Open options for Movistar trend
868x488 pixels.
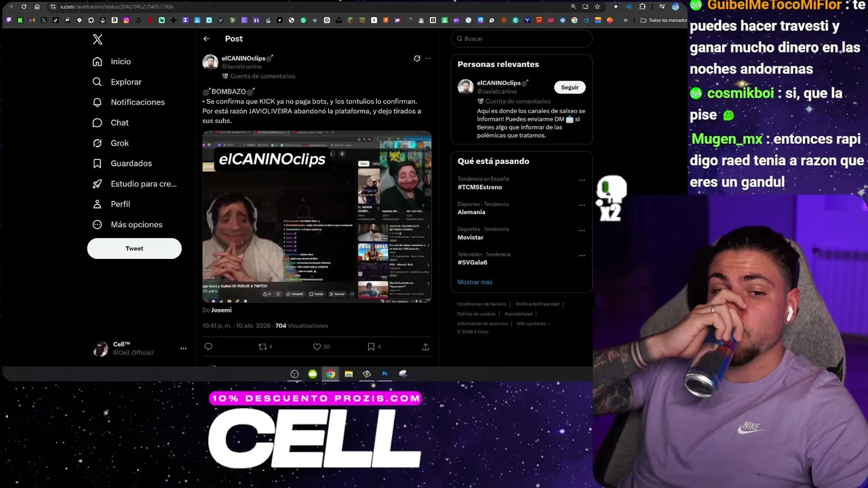(582, 230)
